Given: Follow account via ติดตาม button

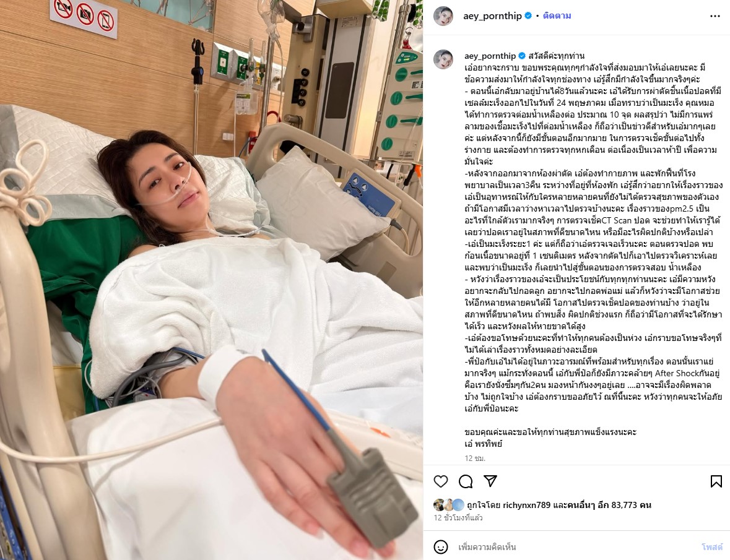Looking at the screenshot, I should click(x=557, y=15).
